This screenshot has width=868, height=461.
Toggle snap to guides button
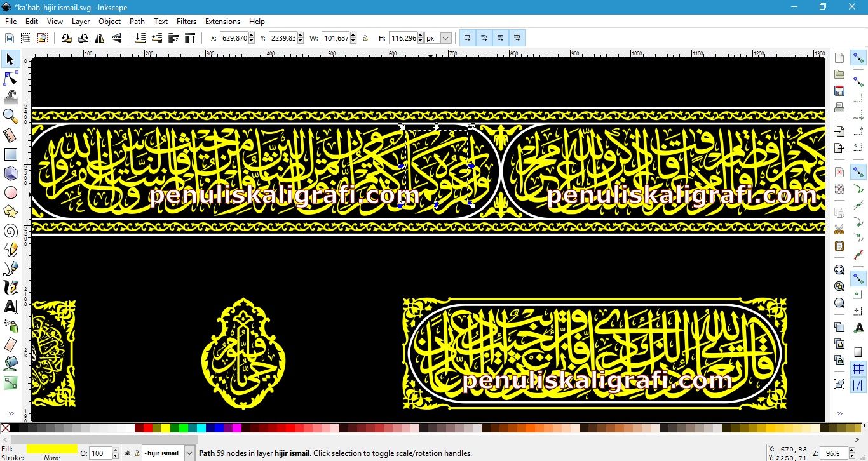click(858, 385)
